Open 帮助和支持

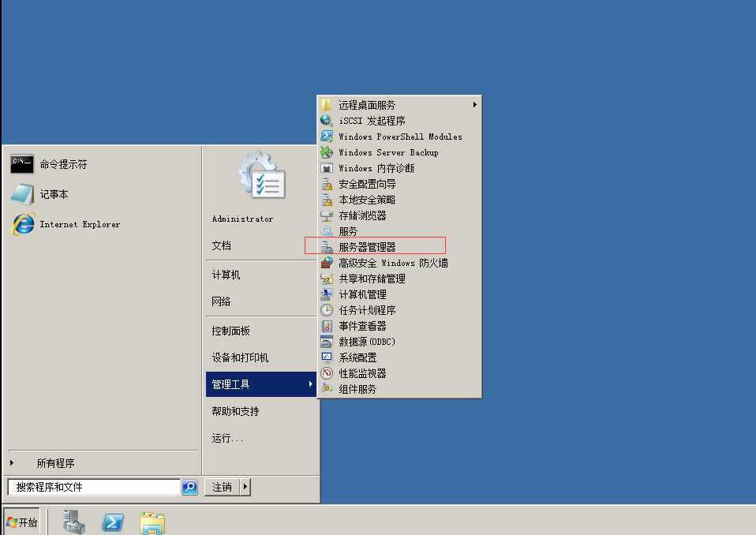(x=261, y=411)
